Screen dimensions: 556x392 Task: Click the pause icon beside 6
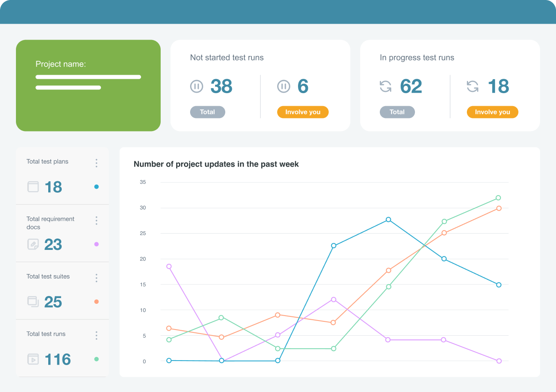284,86
